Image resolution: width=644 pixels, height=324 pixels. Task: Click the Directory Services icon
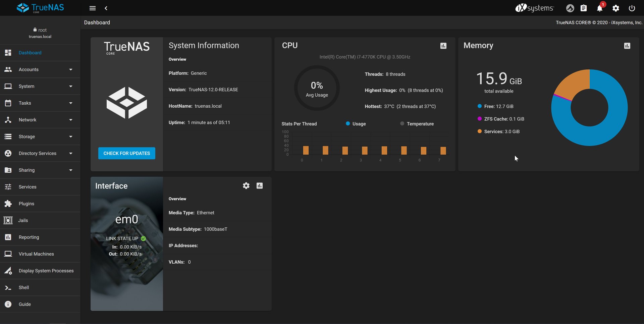8,153
